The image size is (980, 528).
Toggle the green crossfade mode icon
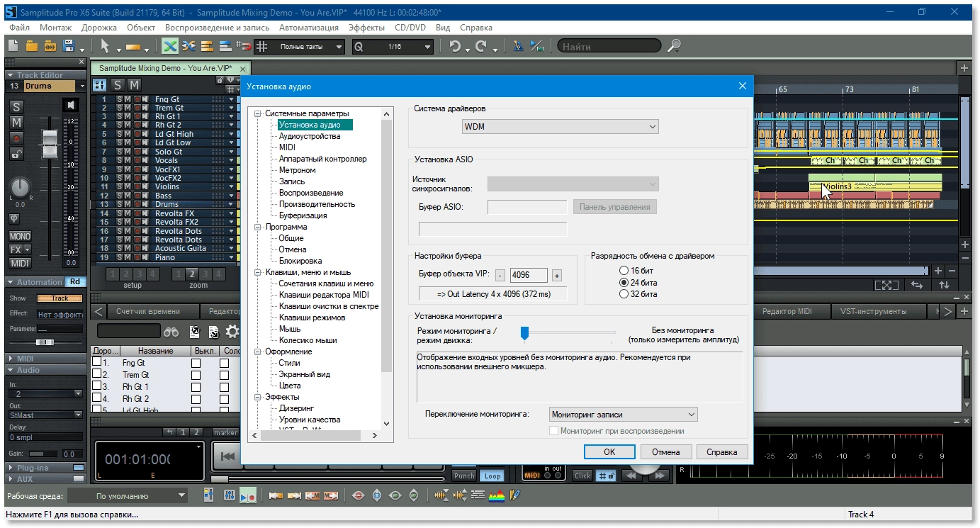(169, 46)
